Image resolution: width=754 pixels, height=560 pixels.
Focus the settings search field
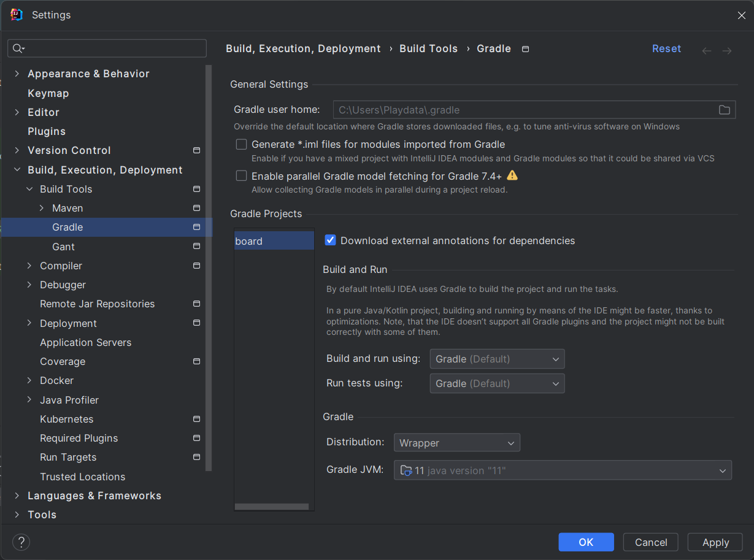click(107, 48)
